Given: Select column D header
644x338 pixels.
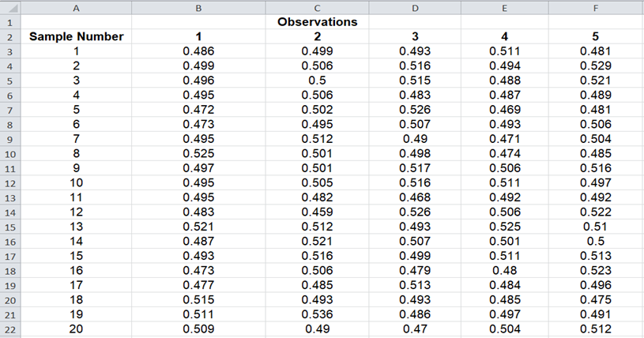Looking at the screenshot, I should (416, 7).
